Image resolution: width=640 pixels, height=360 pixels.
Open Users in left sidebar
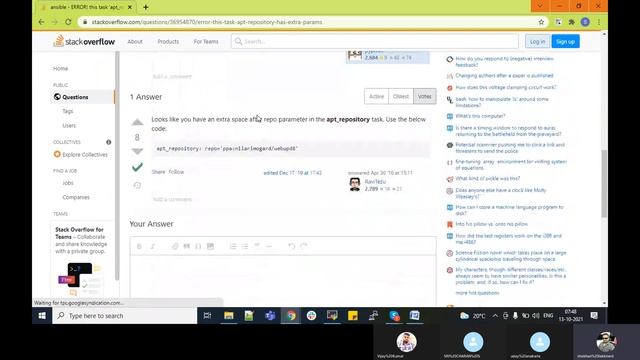pos(69,125)
